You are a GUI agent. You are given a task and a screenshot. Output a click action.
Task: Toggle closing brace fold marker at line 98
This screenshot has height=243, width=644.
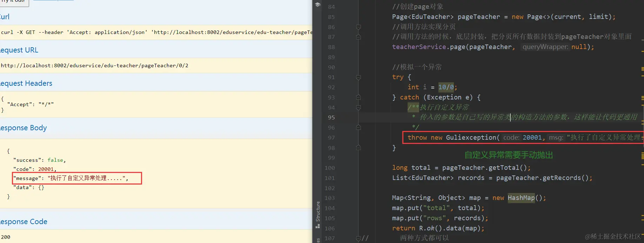point(358,148)
